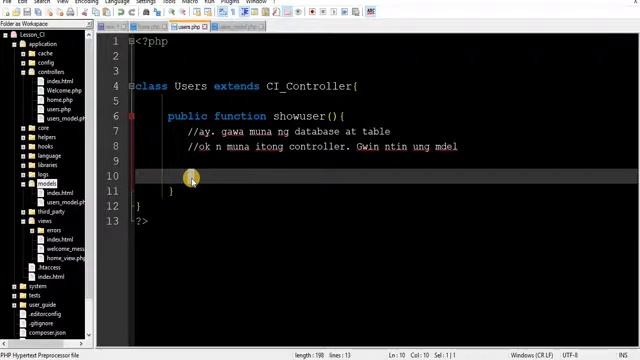Toggle indent guide toolbar icon
The height and width of the screenshot is (360, 640).
(x=244, y=12)
